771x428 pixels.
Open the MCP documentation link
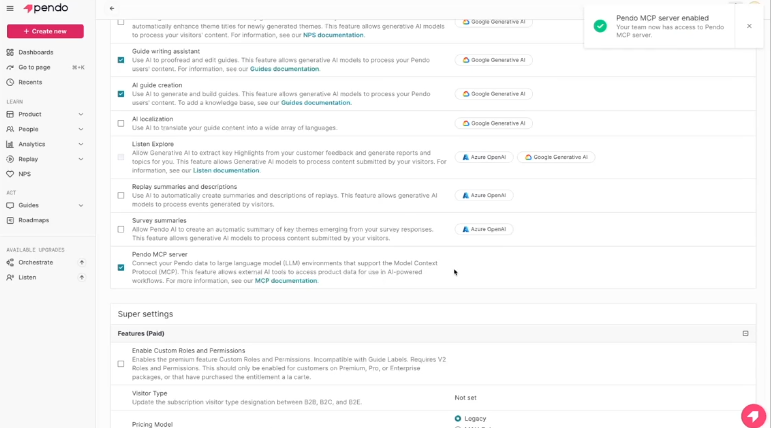(286, 281)
